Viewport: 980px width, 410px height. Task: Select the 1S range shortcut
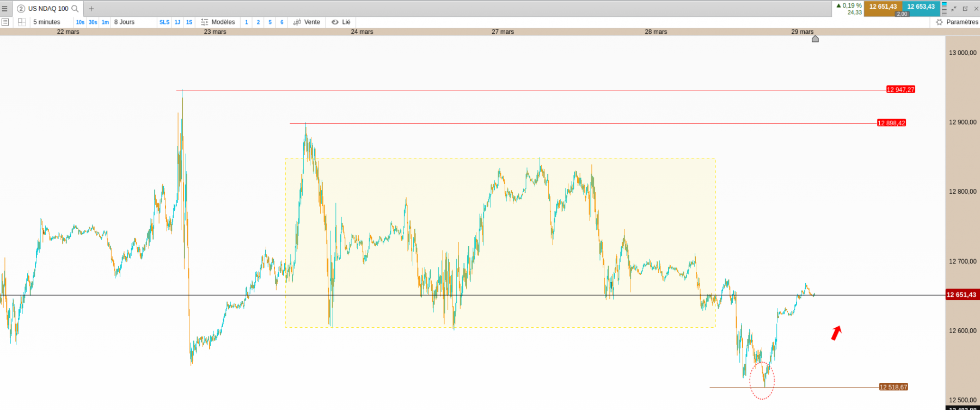(189, 22)
